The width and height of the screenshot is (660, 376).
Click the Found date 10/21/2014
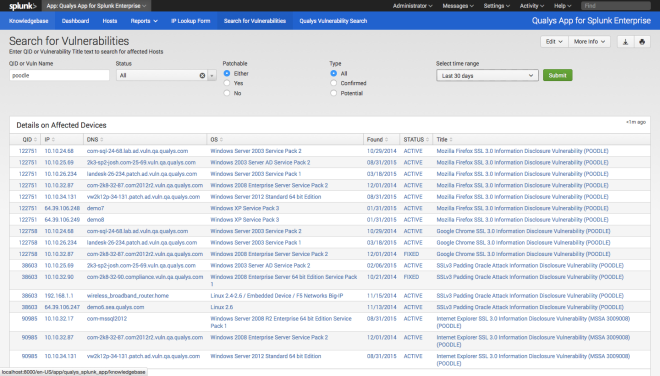click(381, 277)
